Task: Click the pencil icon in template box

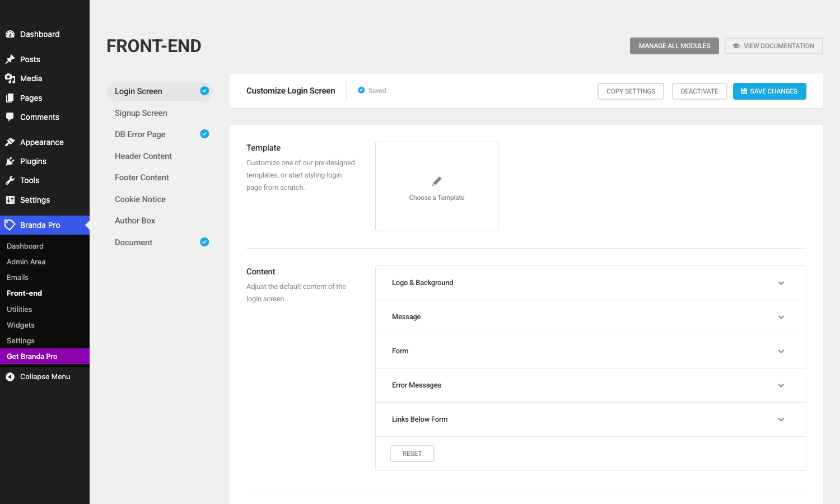Action: pyautogui.click(x=437, y=181)
